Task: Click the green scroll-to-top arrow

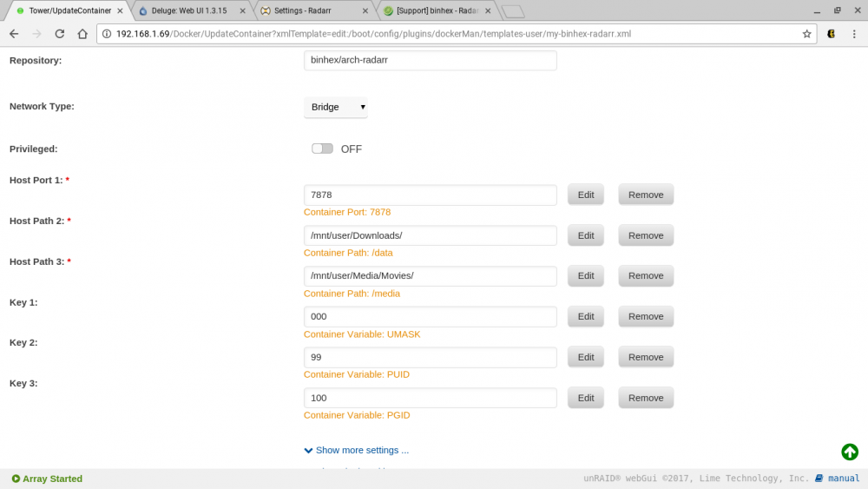Action: (850, 452)
